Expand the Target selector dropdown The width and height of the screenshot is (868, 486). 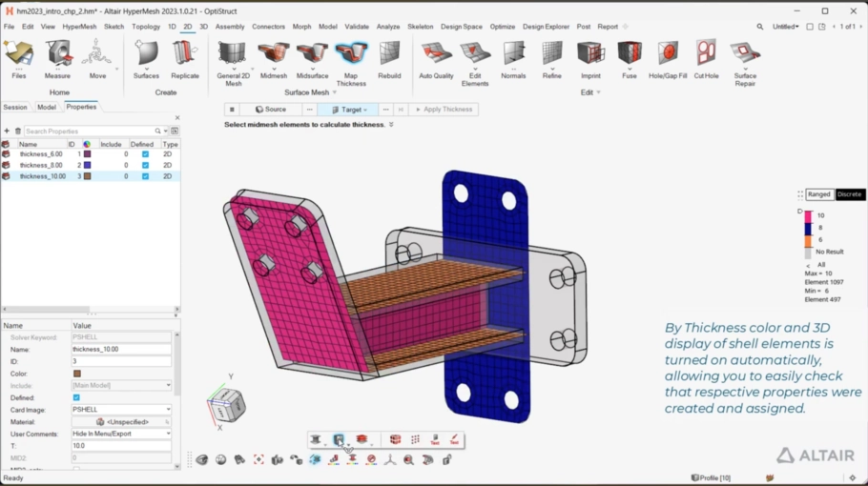[365, 110]
